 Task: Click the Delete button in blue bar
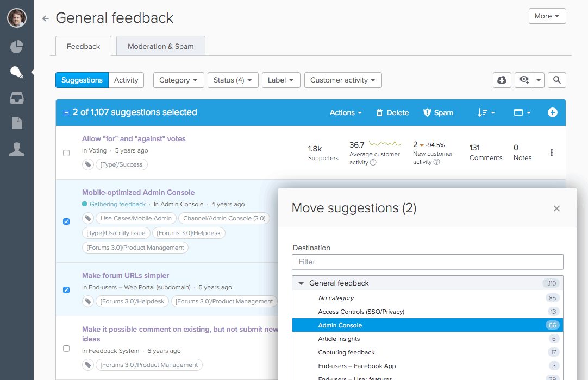392,112
